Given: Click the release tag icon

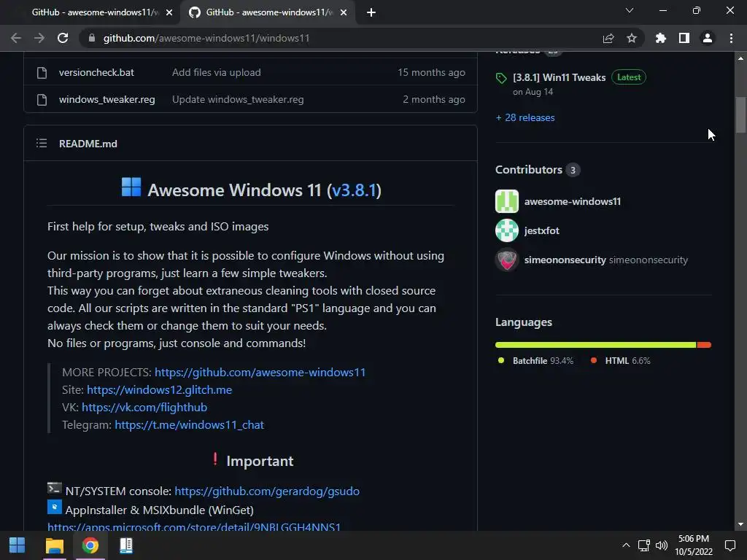Looking at the screenshot, I should coord(501,78).
